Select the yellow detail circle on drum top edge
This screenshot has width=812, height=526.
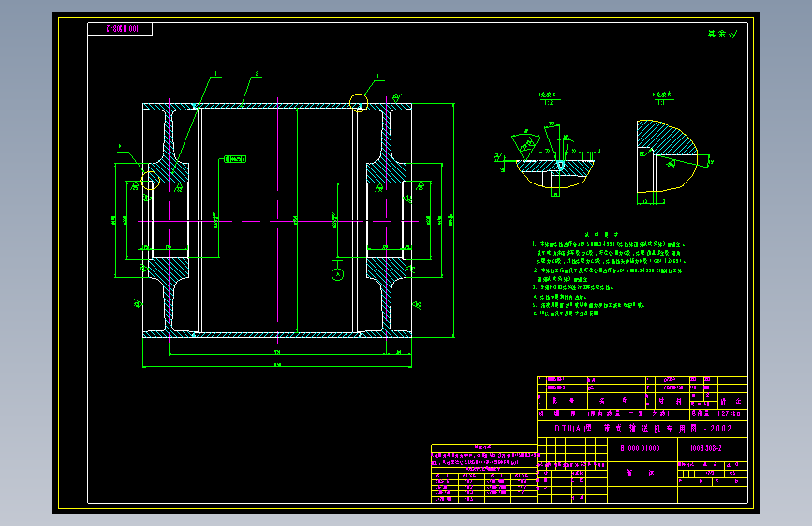359,103
